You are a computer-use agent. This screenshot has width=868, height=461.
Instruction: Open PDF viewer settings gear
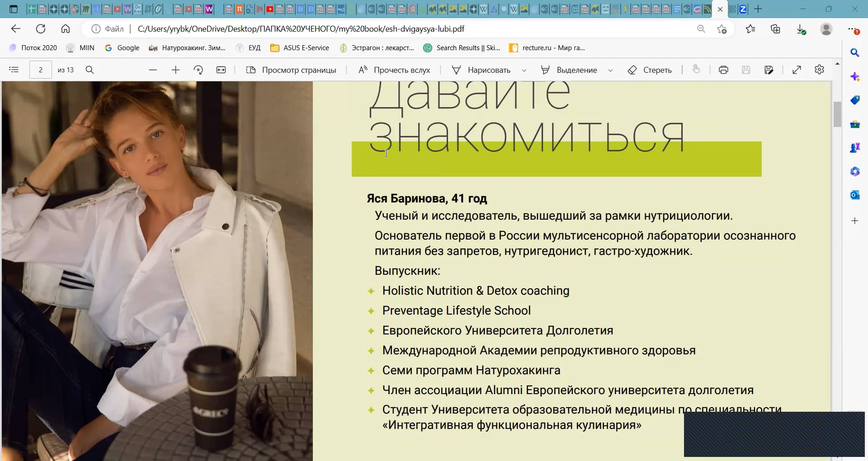819,70
